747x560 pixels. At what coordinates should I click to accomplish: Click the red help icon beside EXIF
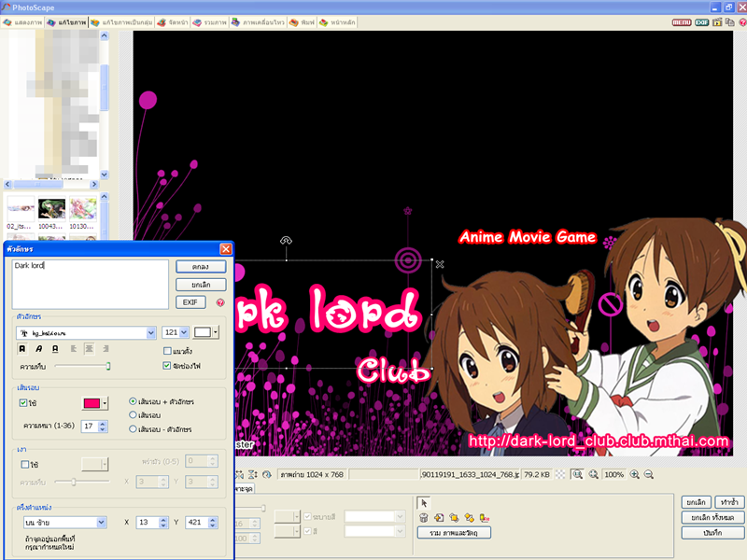point(220,302)
